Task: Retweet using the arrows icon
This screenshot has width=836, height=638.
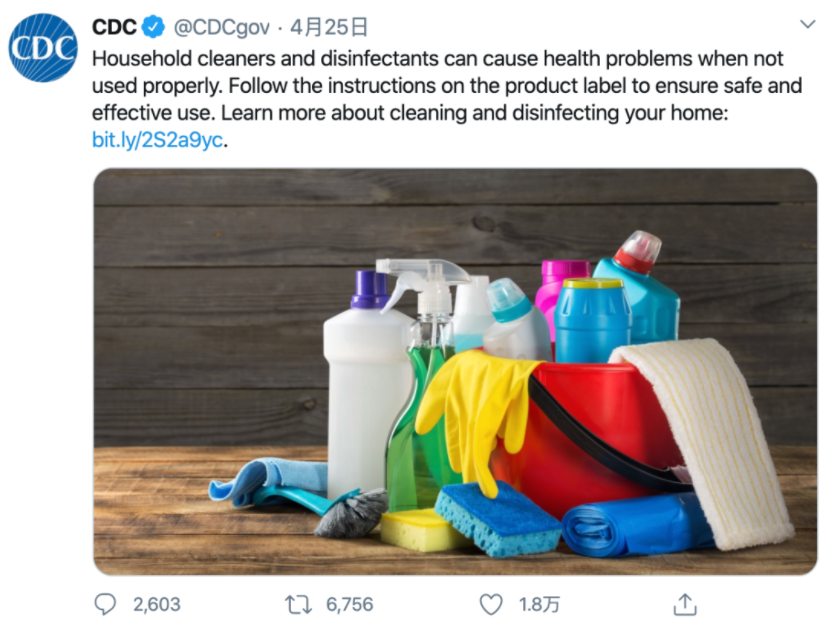Action: 298,605
